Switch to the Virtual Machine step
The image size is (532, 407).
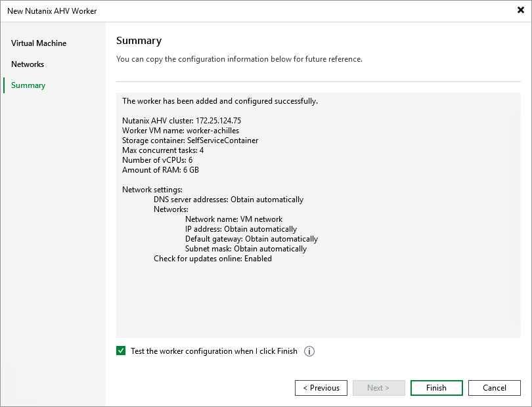click(x=37, y=43)
